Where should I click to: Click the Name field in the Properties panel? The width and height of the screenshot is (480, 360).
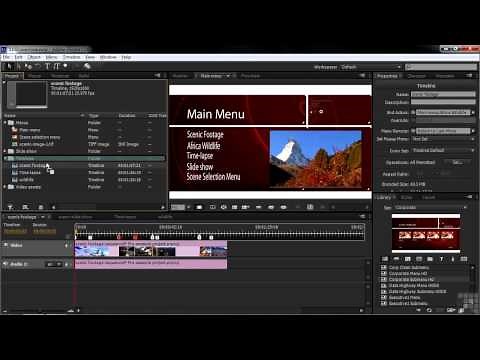pos(443,94)
